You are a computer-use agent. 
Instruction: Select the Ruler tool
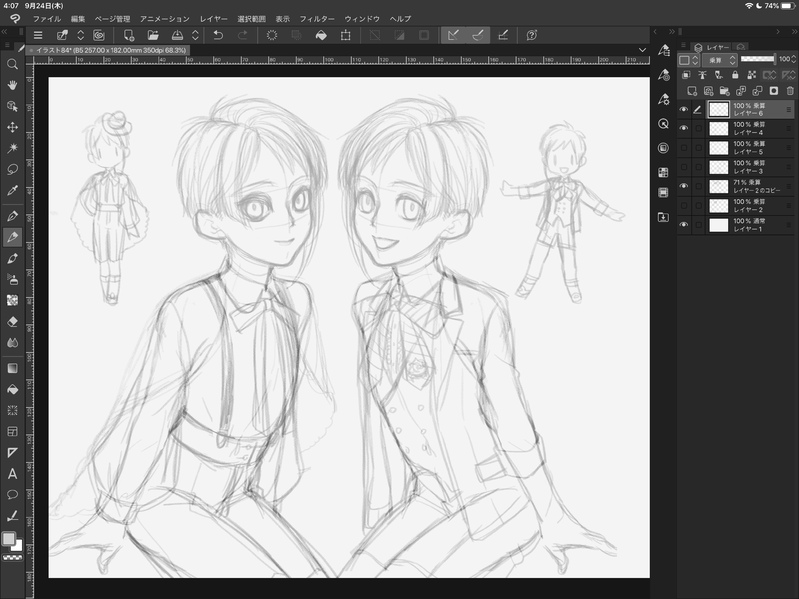click(12, 452)
